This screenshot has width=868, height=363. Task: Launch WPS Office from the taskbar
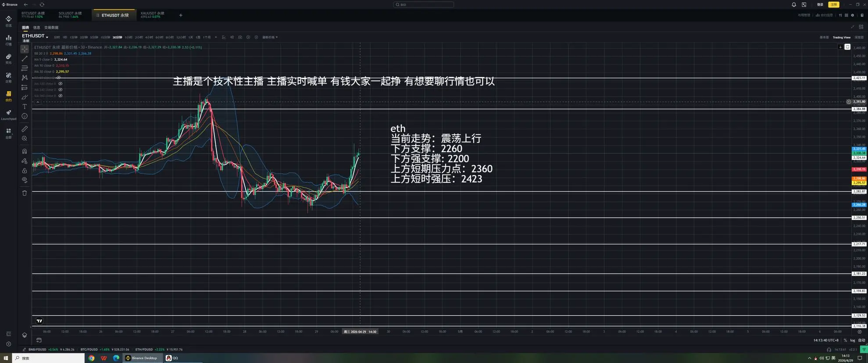pos(104,358)
